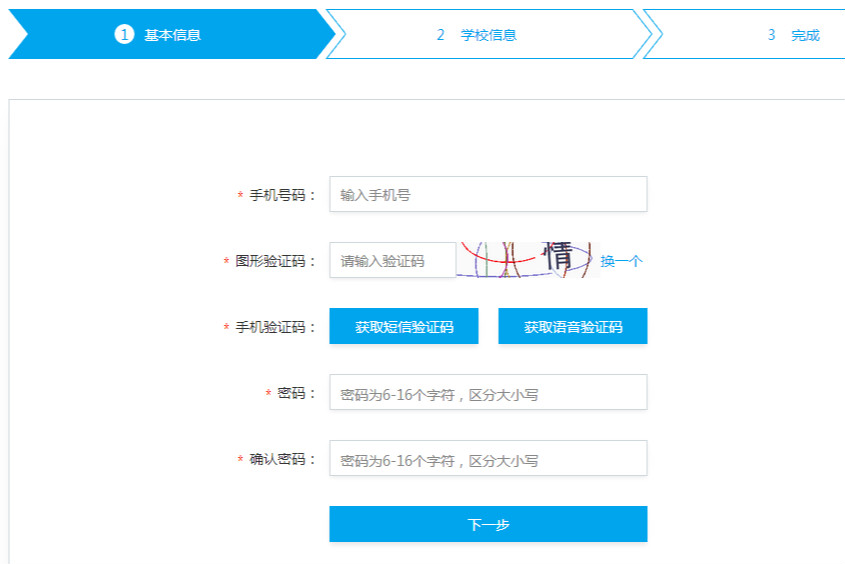Screen dimensions: 845x564
Task: Select the 基本信息 step label
Action: (x=172, y=35)
